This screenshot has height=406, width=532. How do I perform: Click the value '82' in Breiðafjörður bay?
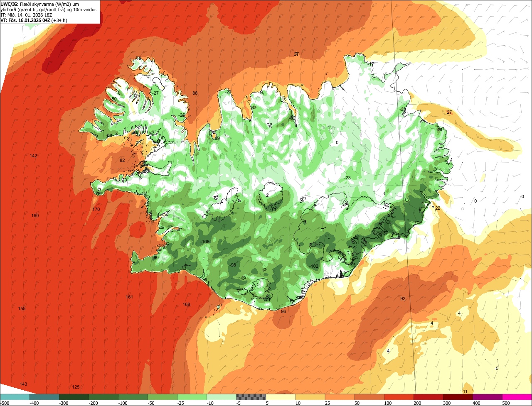point(122,161)
